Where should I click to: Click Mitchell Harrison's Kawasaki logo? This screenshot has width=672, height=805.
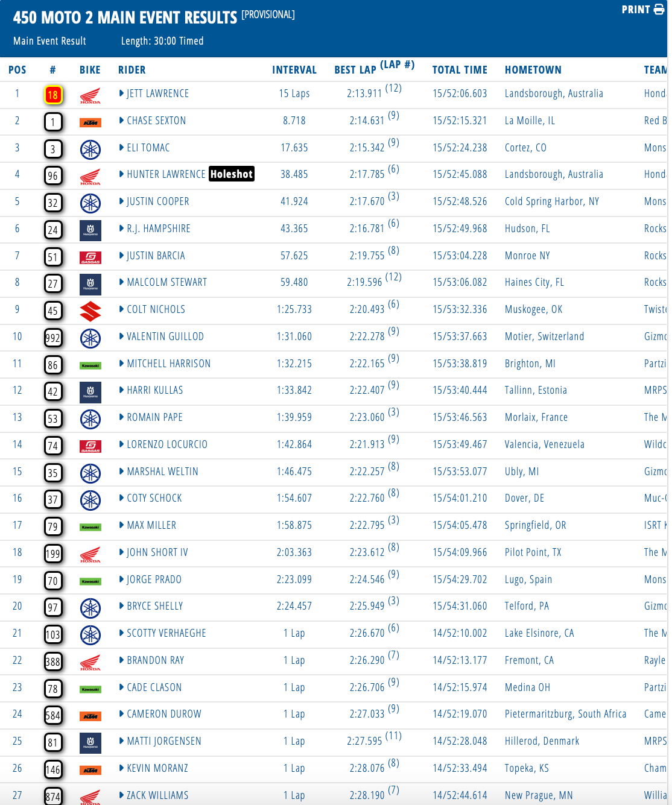pos(90,365)
